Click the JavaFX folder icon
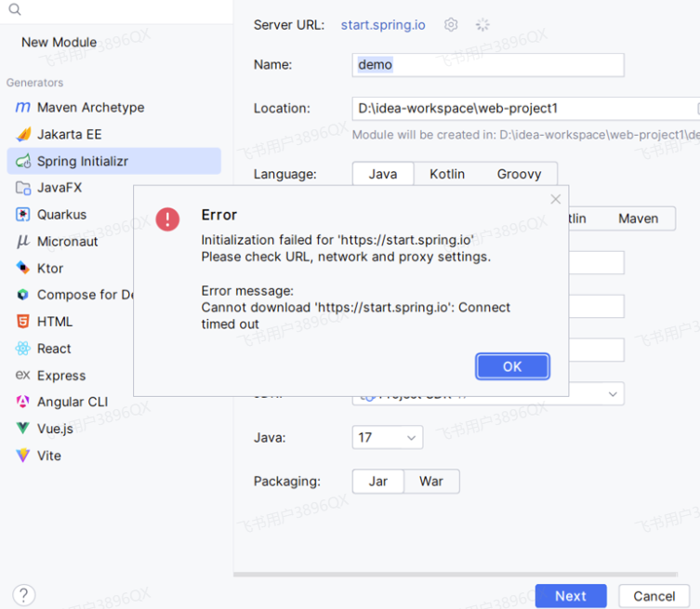Image resolution: width=700 pixels, height=609 pixels. [x=22, y=188]
